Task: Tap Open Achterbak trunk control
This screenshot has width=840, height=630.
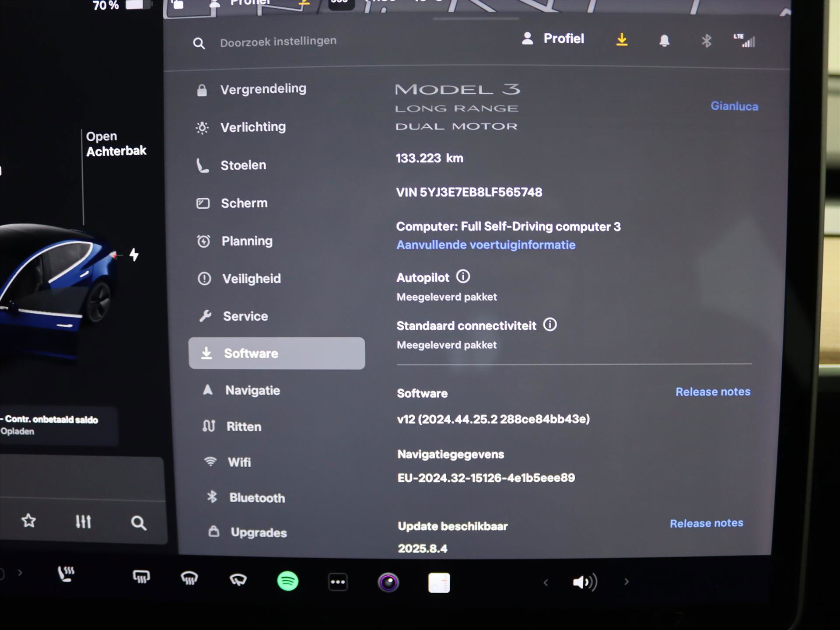Action: point(116,143)
